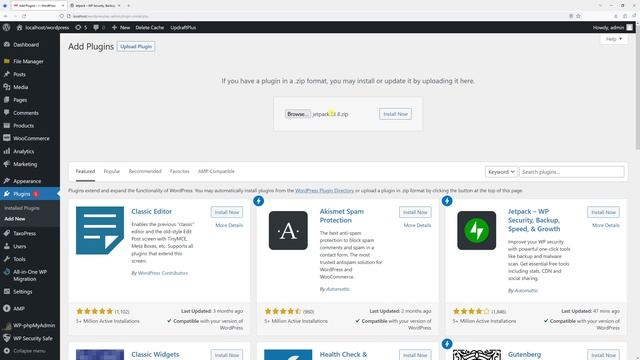This screenshot has width=640, height=360.
Task: Install the Jetpack plugin card
Action: coord(603,212)
